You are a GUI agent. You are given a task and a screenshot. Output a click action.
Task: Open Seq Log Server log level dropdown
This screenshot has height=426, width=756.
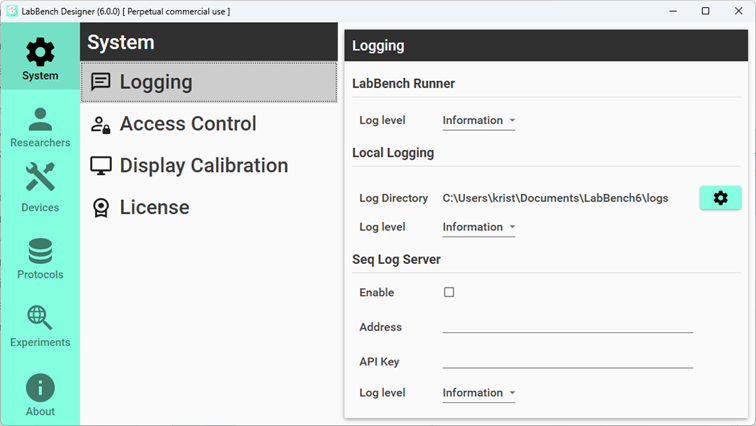coord(479,393)
